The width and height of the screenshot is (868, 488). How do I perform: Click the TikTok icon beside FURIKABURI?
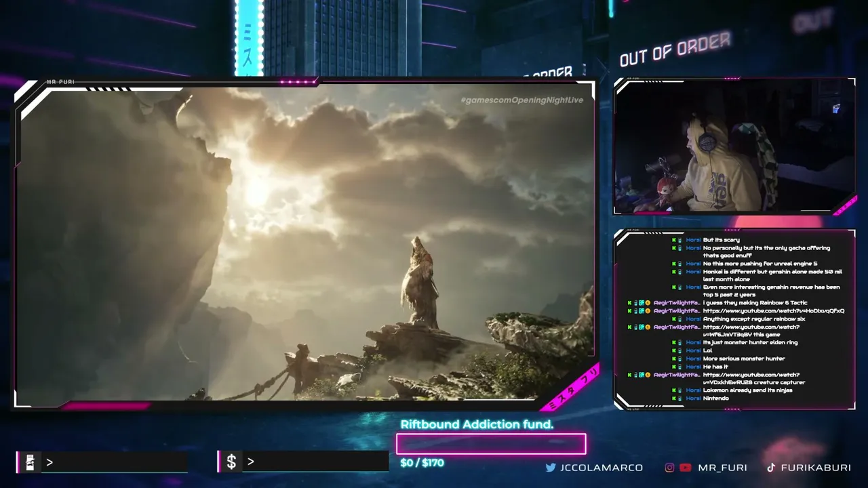(x=771, y=468)
